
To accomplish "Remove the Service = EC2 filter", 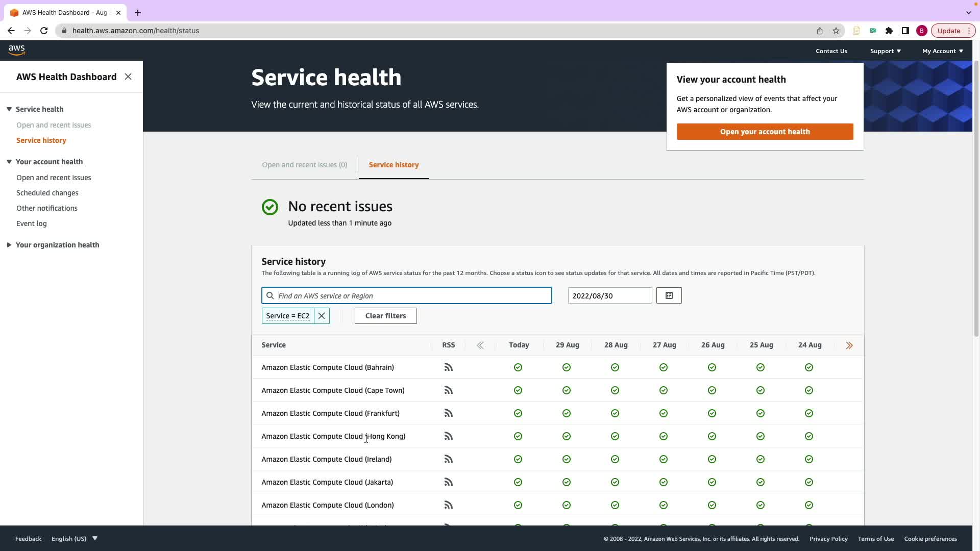I will [x=322, y=316].
